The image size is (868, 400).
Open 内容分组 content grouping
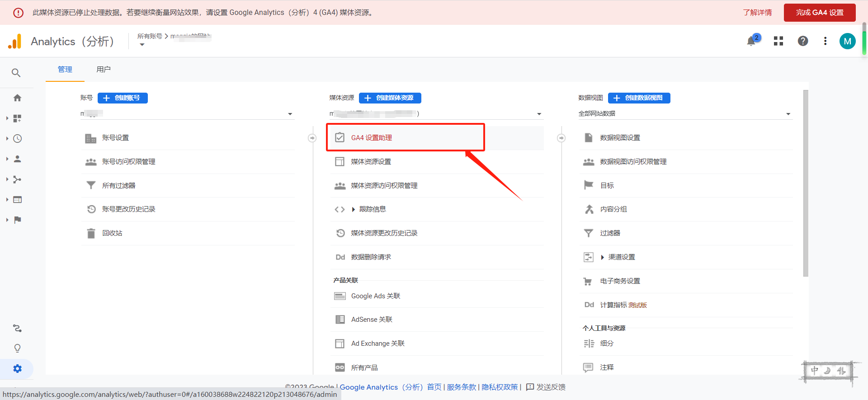tap(686, 209)
